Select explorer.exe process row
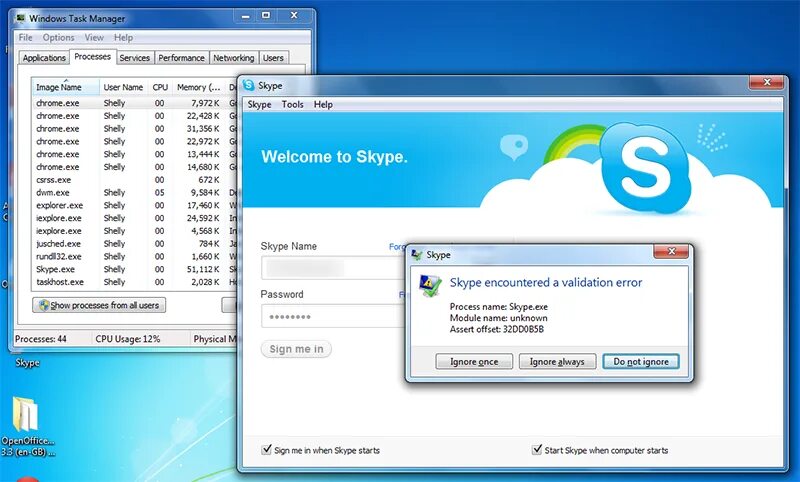Image resolution: width=800 pixels, height=482 pixels. click(135, 206)
